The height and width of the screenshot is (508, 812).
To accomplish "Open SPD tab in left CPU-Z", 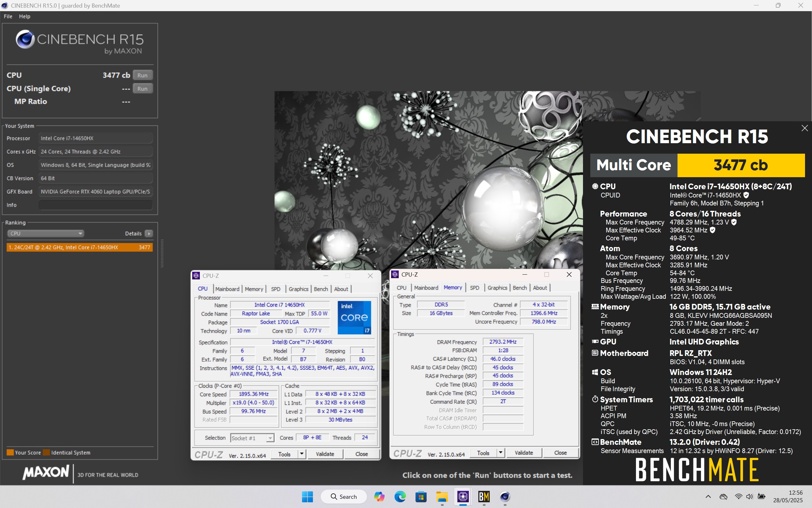I will [x=275, y=289].
